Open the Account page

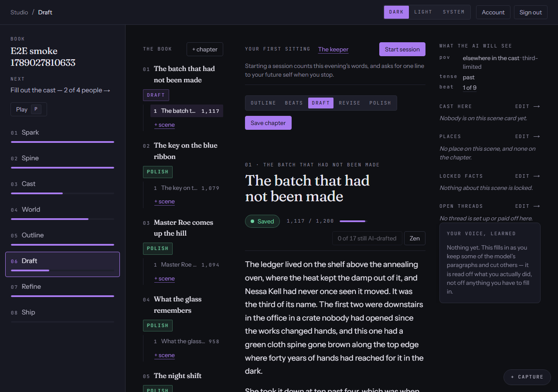[x=493, y=12]
